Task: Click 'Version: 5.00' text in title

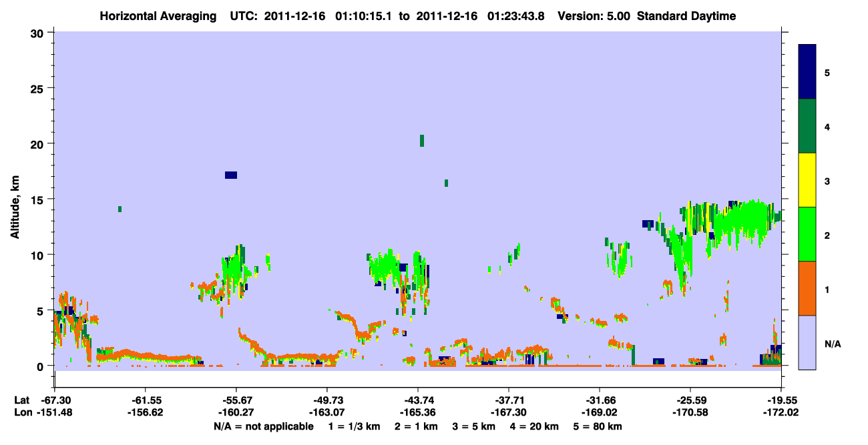Action: pyautogui.click(x=593, y=16)
